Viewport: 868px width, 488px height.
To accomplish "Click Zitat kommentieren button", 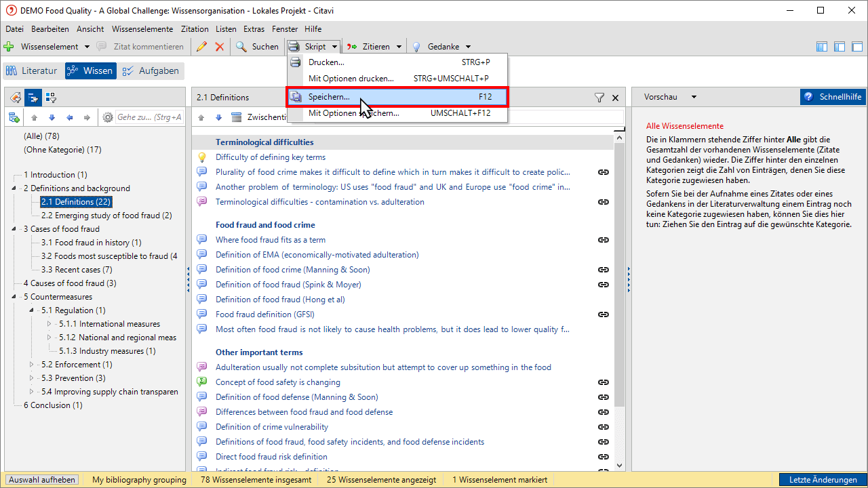I will (141, 47).
